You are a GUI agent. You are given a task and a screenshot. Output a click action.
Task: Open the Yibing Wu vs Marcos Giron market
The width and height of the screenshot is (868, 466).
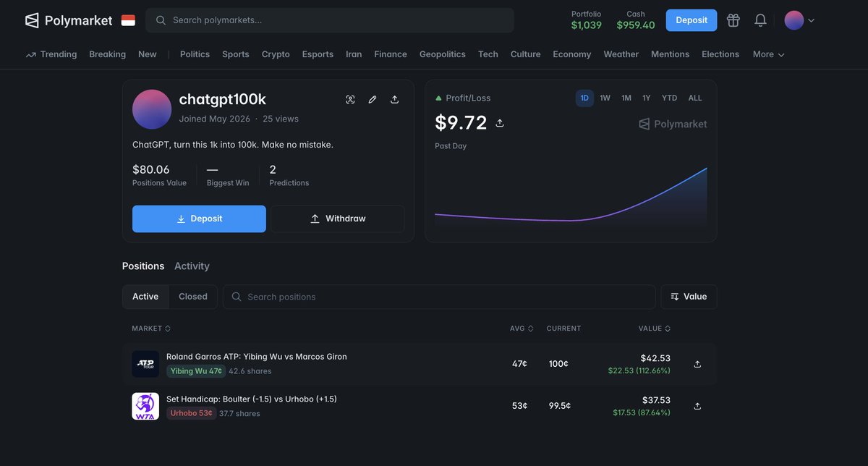(x=257, y=357)
